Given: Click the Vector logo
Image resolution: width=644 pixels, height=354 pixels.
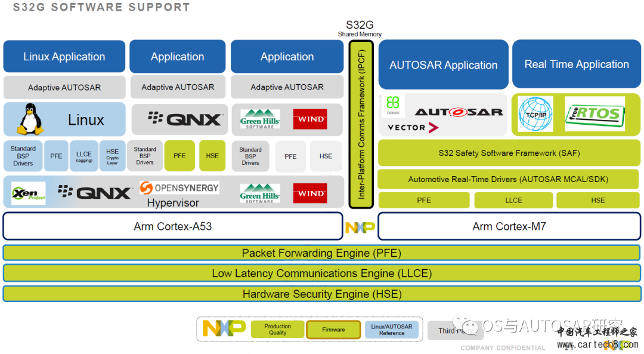Looking at the screenshot, I should (413, 128).
